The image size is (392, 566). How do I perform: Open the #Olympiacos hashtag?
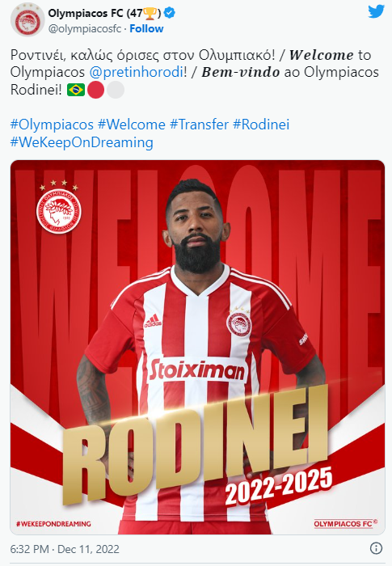(x=52, y=125)
